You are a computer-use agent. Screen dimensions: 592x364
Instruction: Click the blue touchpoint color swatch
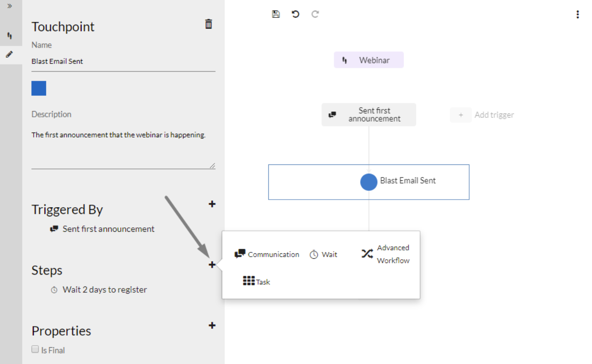coord(39,88)
